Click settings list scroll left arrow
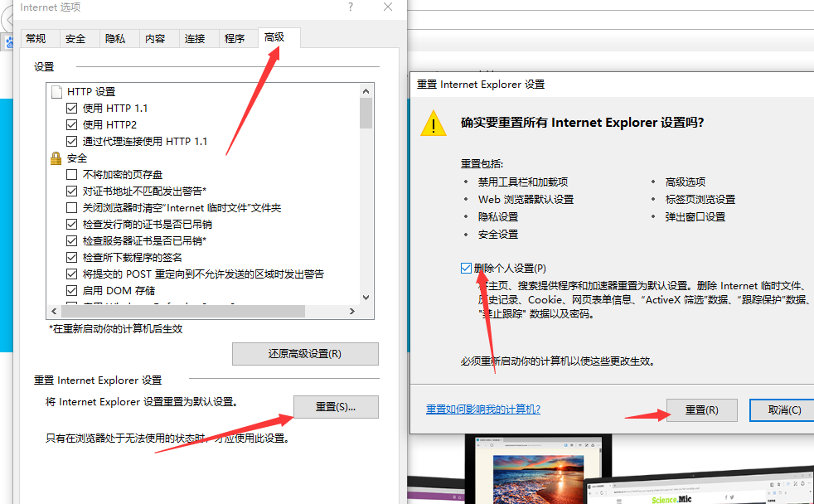This screenshot has height=504, width=814. click(x=54, y=311)
